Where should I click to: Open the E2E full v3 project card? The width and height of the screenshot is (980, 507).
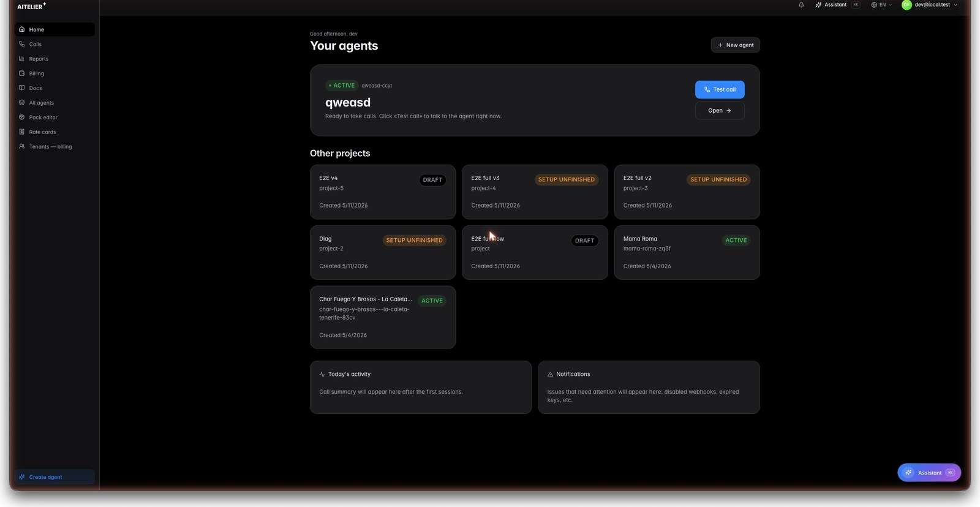point(535,192)
